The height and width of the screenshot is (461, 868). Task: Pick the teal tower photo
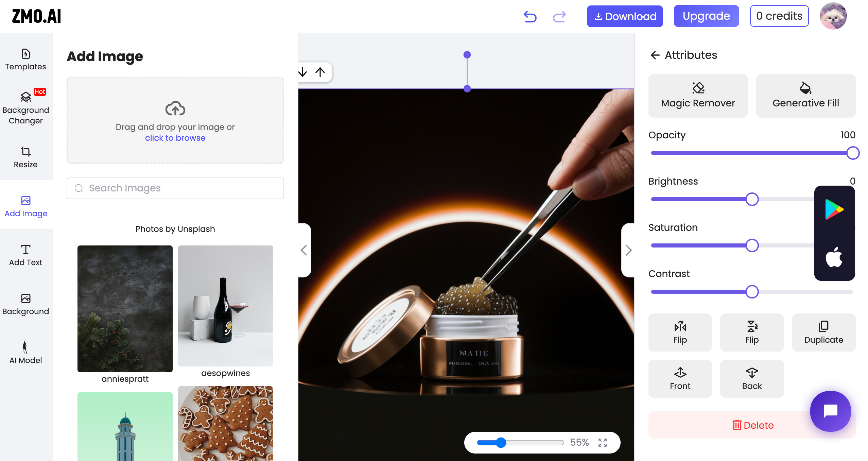(125, 427)
